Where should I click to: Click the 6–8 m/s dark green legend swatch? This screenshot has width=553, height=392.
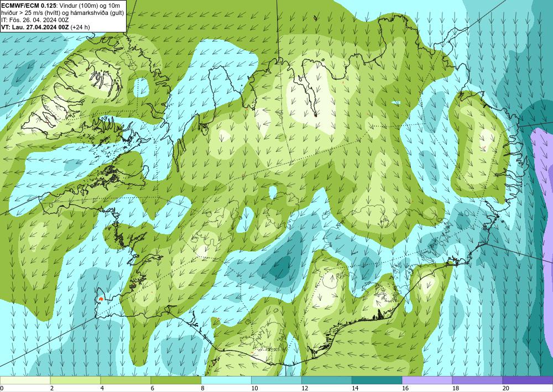click(176, 380)
